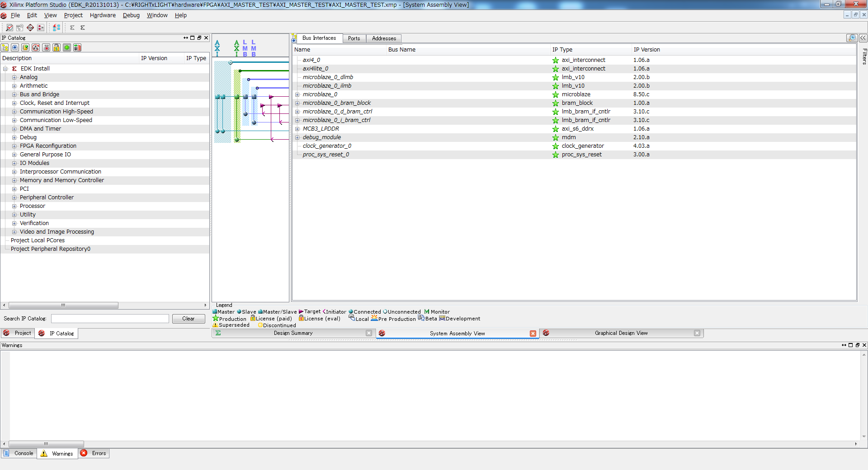Open the Debug menu
This screenshot has height=470, width=868.
pos(131,15)
